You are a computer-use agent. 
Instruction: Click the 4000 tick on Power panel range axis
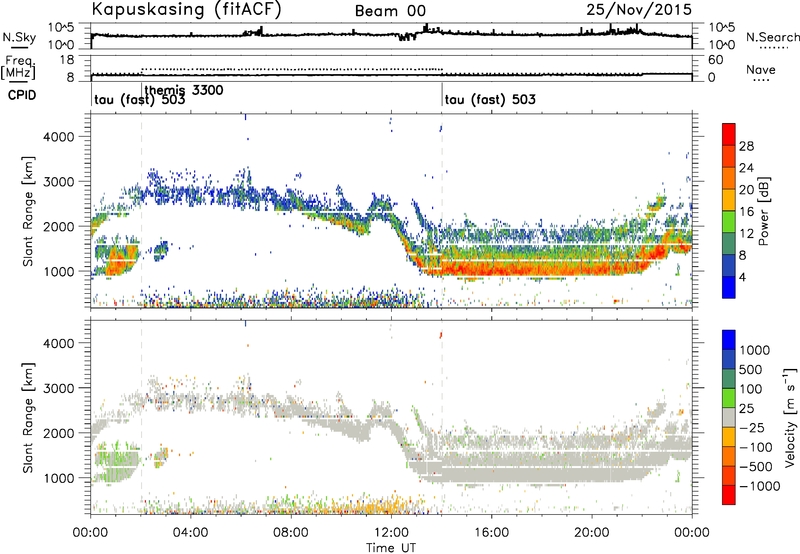pyautogui.click(x=58, y=137)
